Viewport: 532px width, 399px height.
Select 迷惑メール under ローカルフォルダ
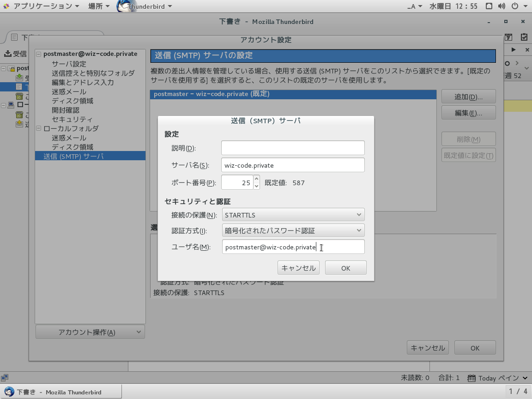69,138
